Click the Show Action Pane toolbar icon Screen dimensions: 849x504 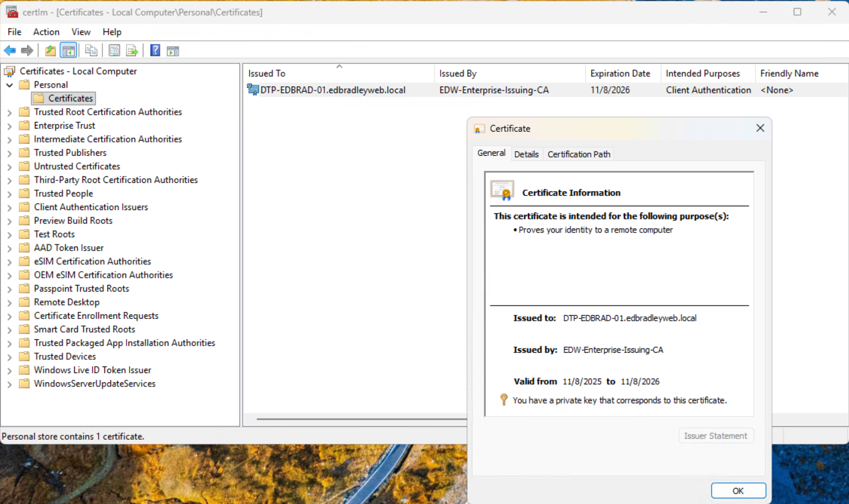173,50
